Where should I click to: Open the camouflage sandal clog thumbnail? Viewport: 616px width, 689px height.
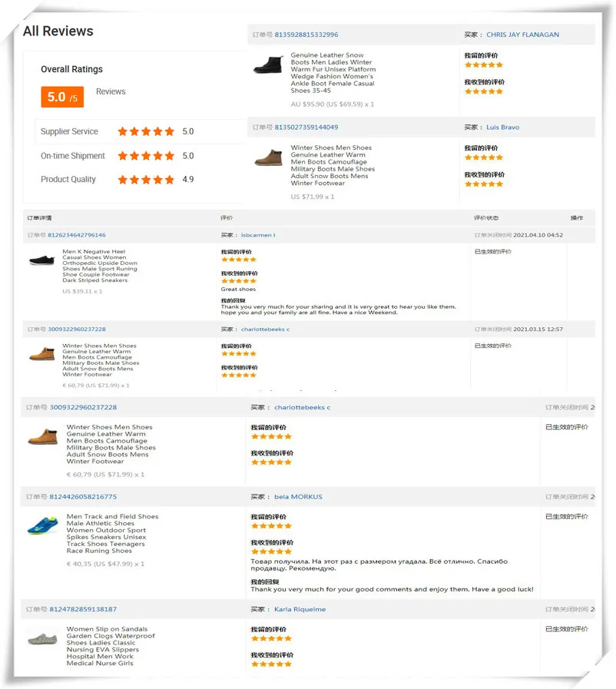click(43, 638)
